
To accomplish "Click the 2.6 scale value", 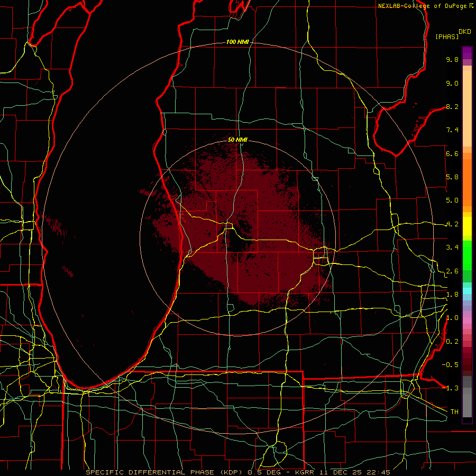I will pos(452,271).
